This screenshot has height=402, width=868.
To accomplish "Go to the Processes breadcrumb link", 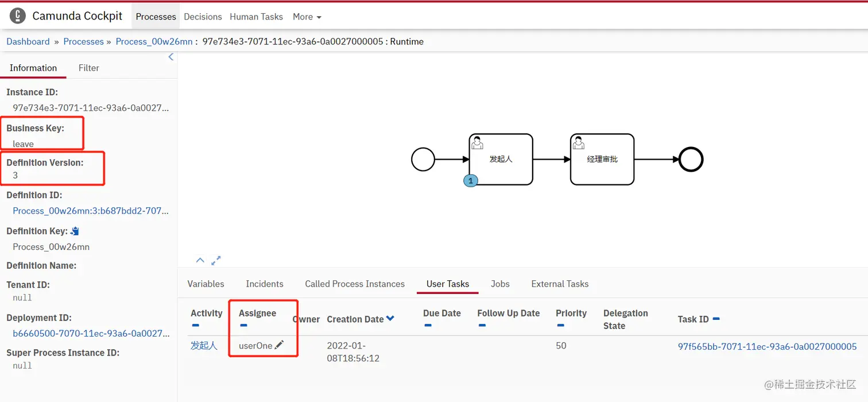I will 83,41.
